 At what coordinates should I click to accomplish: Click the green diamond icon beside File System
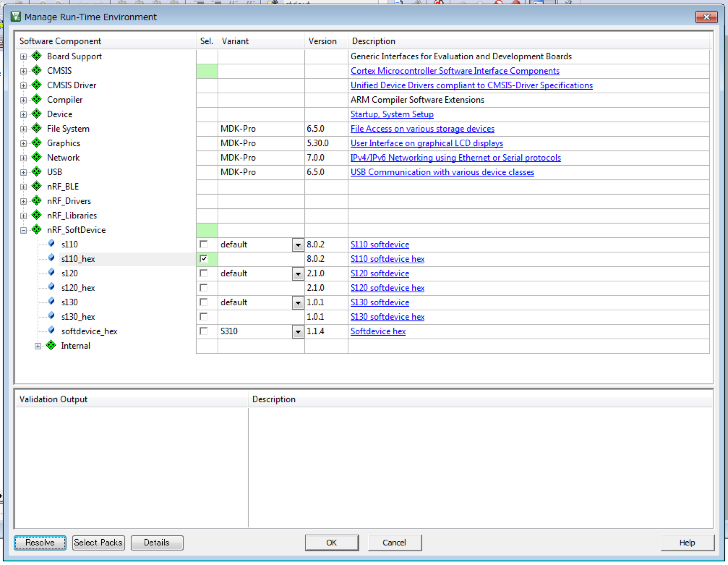(x=37, y=128)
